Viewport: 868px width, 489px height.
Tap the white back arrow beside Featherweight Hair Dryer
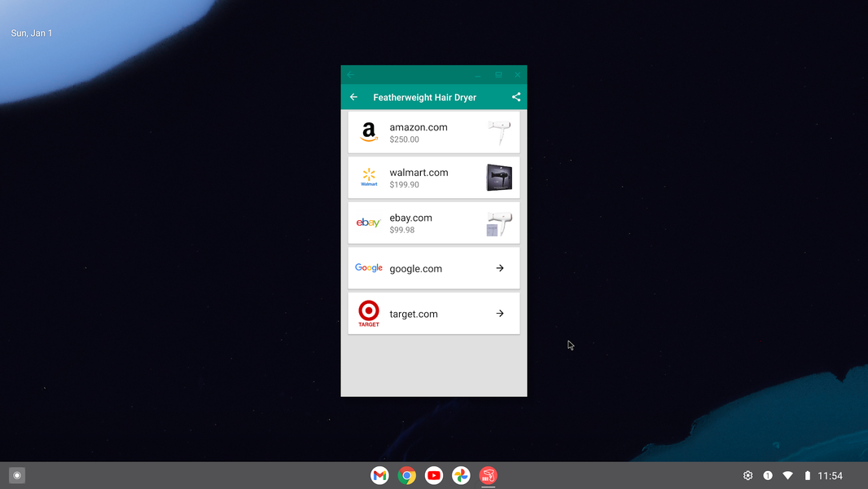click(353, 97)
